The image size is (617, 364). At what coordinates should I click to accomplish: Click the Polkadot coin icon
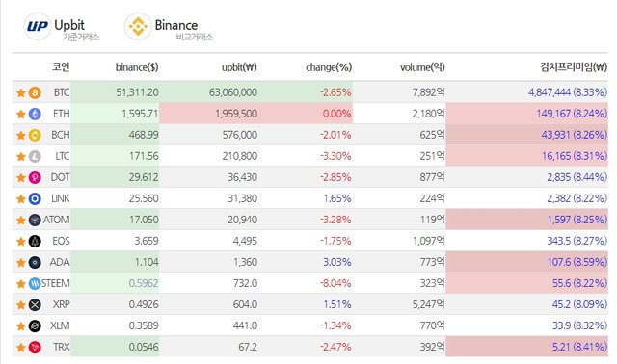(x=35, y=178)
